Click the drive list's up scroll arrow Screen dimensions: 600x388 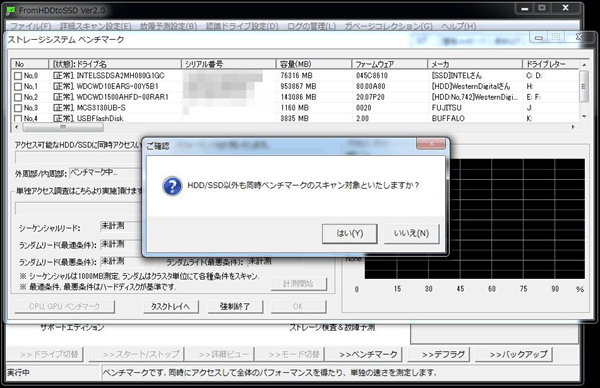(x=584, y=65)
